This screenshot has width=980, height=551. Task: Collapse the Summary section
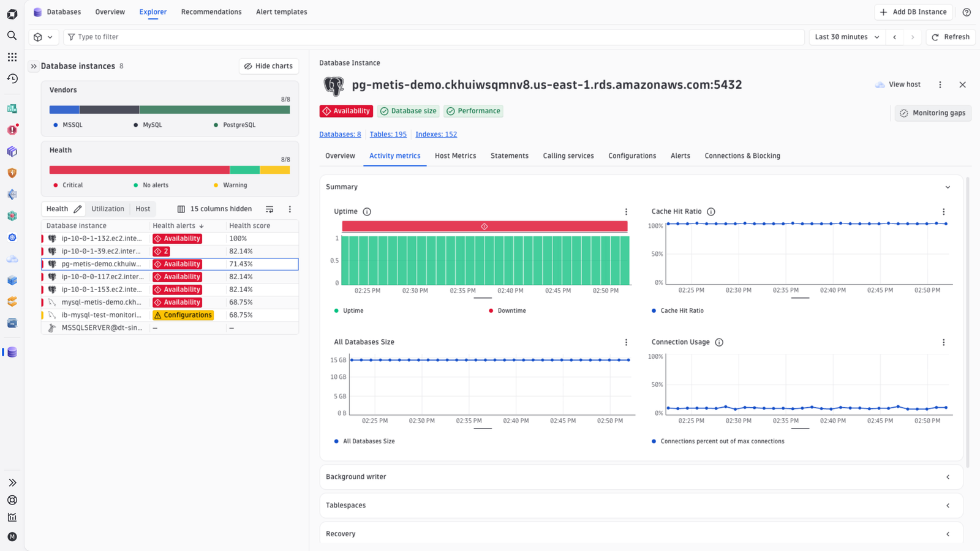pyautogui.click(x=948, y=187)
